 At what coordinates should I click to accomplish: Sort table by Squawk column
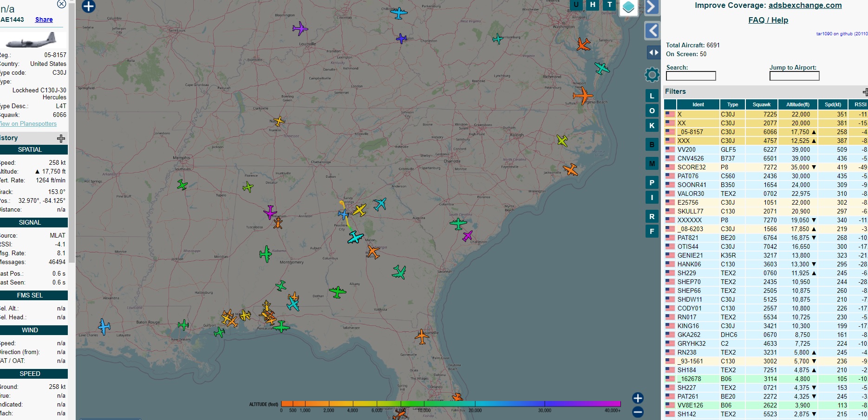tap(762, 104)
